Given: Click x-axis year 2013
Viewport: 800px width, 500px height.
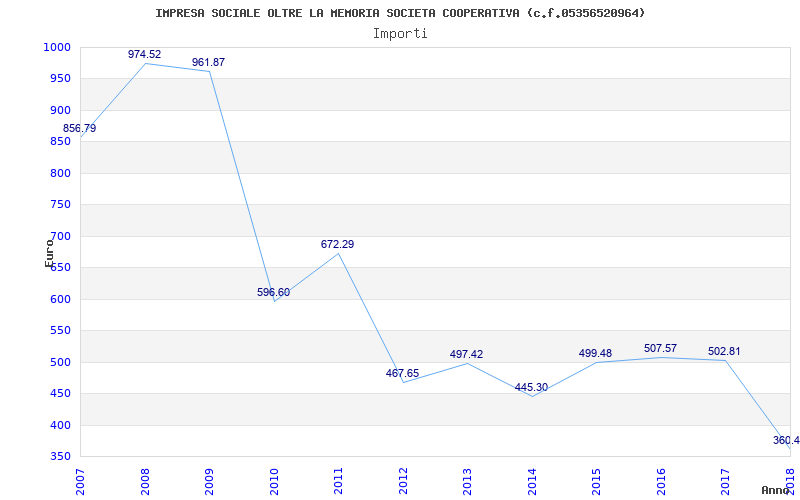Looking at the screenshot, I should (467, 481).
